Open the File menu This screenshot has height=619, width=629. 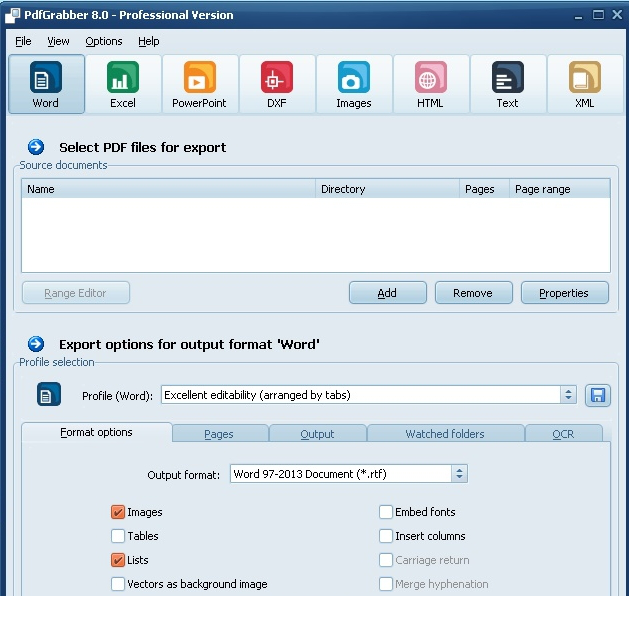tap(23, 41)
